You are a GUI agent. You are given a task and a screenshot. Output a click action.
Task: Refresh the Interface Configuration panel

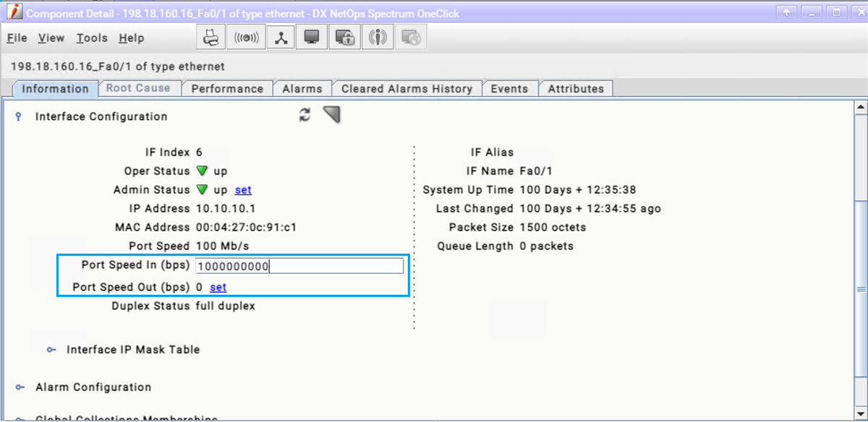coord(304,115)
